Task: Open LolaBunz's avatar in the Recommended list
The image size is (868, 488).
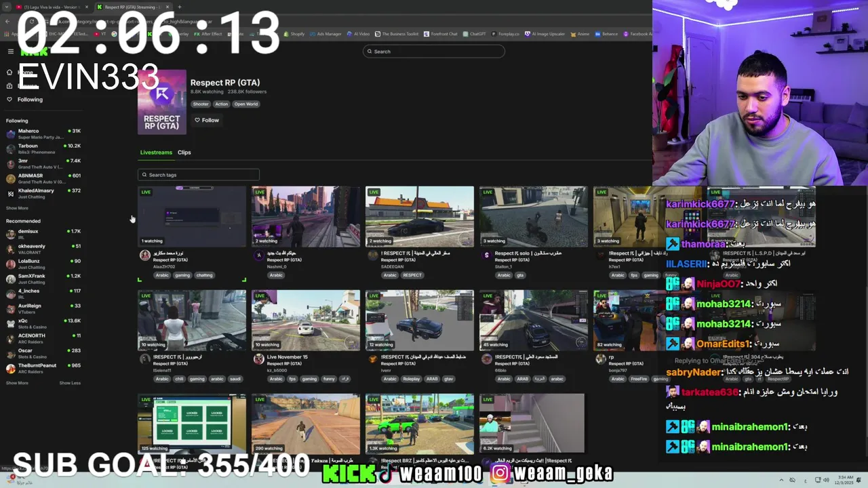Action: click(x=11, y=264)
